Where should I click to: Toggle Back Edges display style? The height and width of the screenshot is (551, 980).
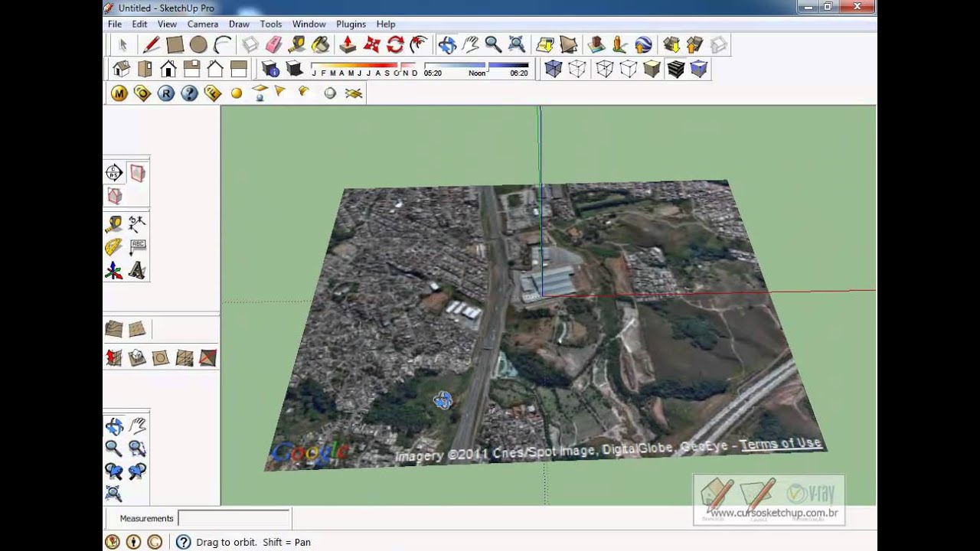tap(577, 70)
